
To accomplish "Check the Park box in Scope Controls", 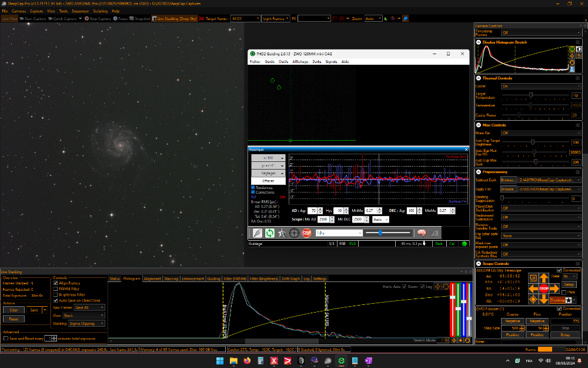I will (564, 293).
